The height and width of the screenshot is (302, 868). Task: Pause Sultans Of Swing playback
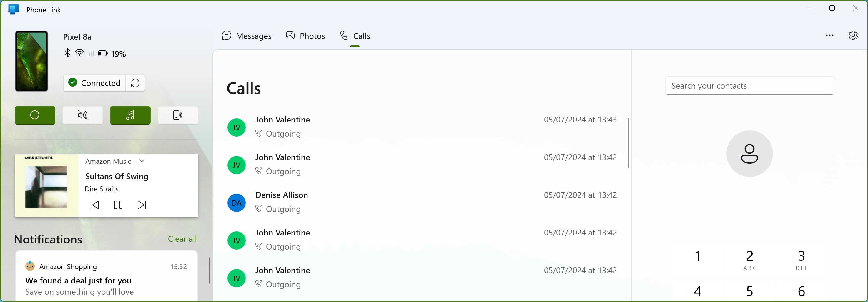[x=118, y=205]
